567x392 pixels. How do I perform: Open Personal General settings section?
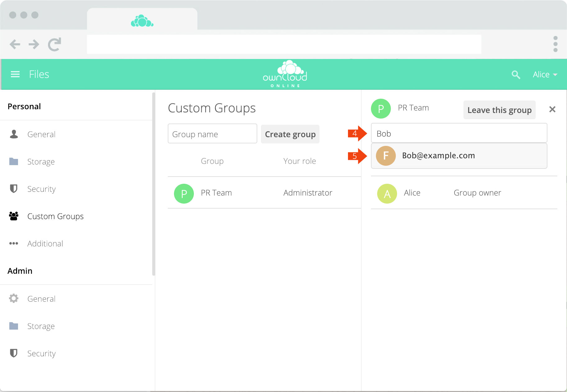(41, 134)
